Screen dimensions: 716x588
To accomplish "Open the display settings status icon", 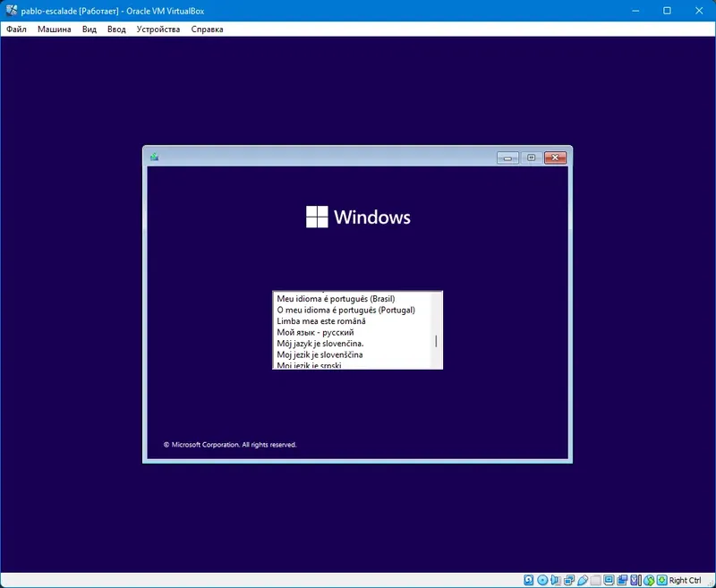I will [608, 580].
